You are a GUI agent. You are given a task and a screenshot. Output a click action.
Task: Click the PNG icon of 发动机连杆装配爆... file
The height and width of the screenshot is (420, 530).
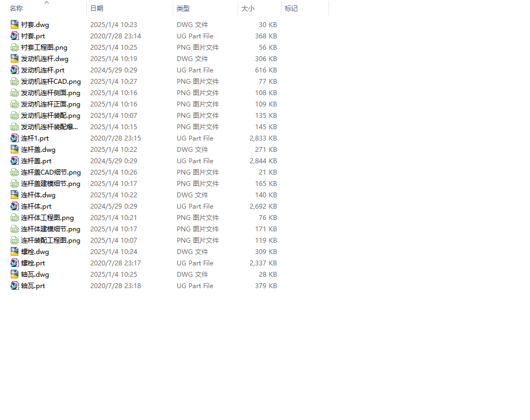(14, 127)
